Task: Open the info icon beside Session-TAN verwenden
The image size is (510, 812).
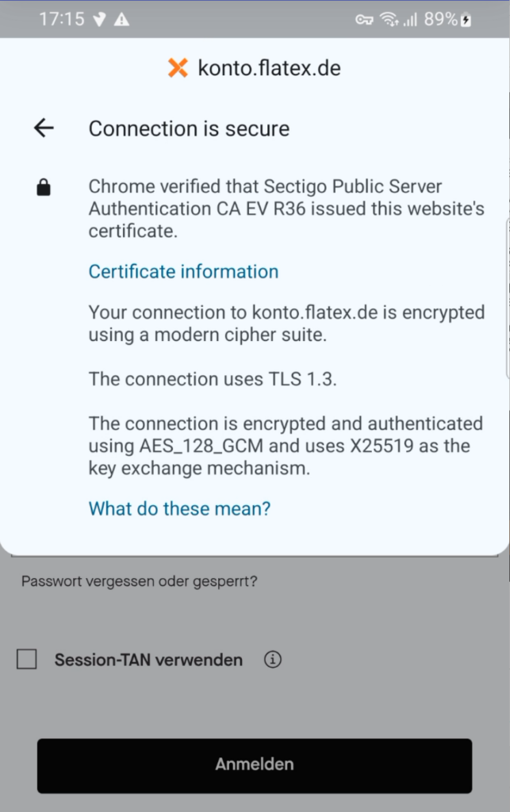Action: (273, 660)
